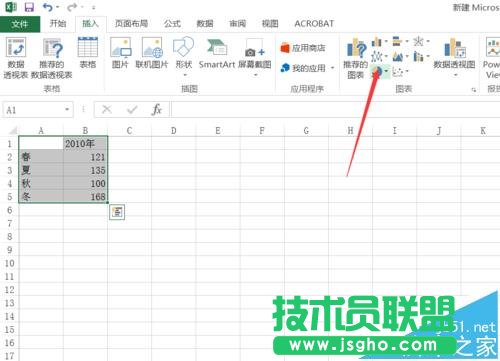
Task: Open the combo chart dropdown
Action: [x=428, y=56]
